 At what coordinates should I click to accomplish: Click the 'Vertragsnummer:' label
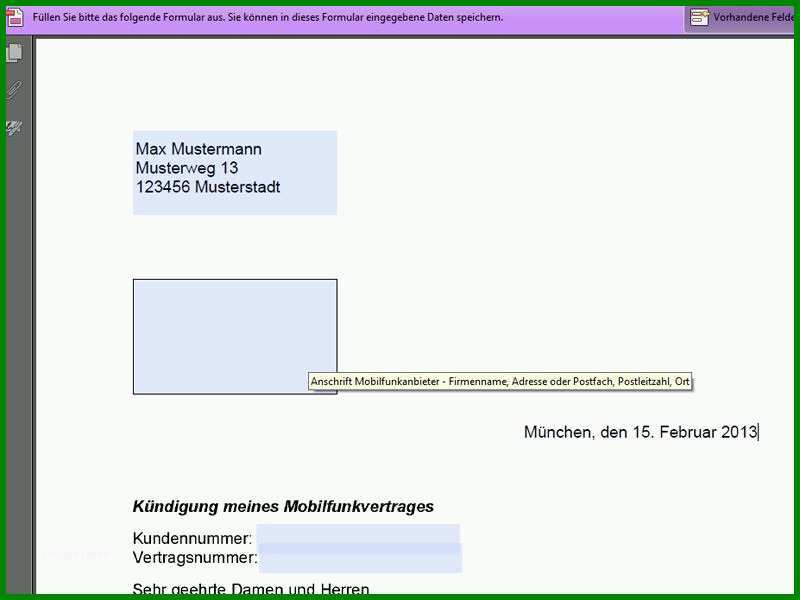pos(195,558)
